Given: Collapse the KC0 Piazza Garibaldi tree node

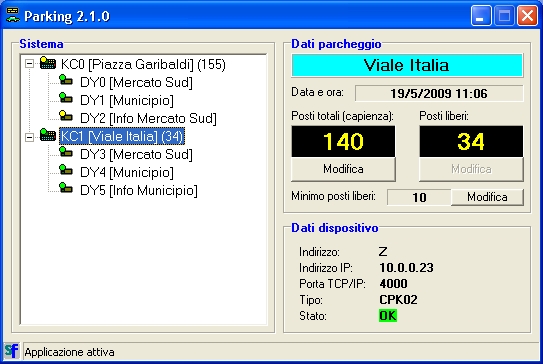Looking at the screenshot, I should pos(30,64).
